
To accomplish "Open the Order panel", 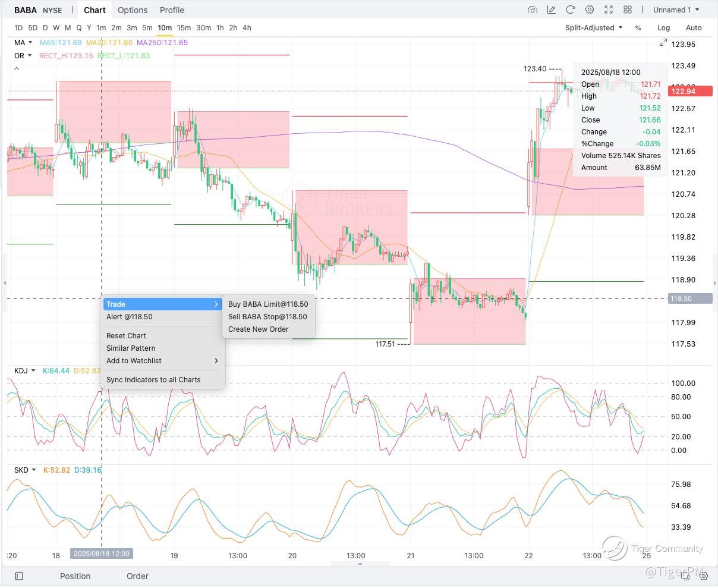I will (137, 576).
